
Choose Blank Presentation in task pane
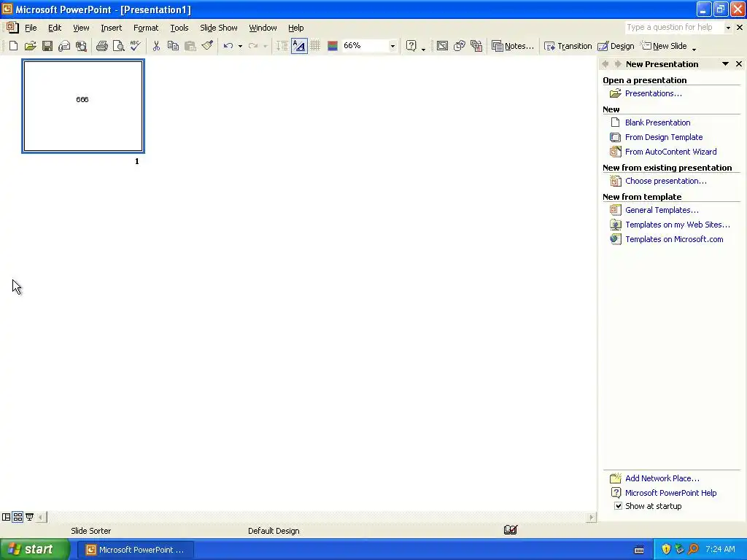657,122
